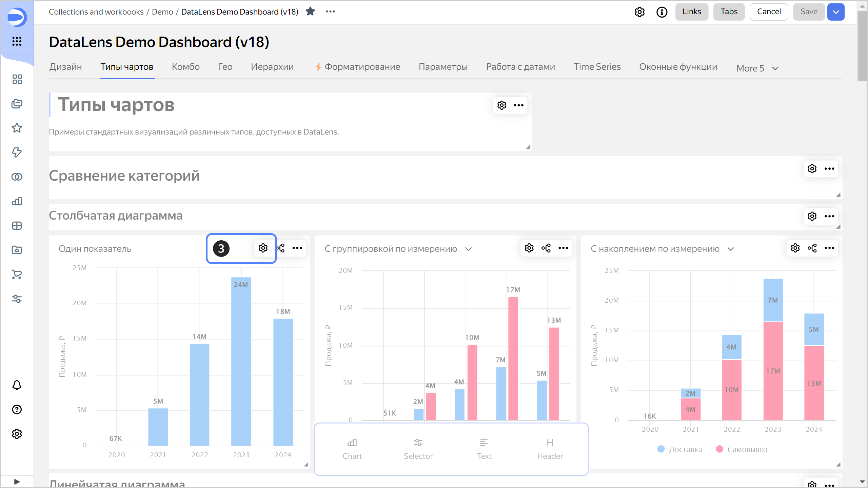868x488 pixels.
Task: Add a Selector widget from bottom panel
Action: click(x=418, y=449)
